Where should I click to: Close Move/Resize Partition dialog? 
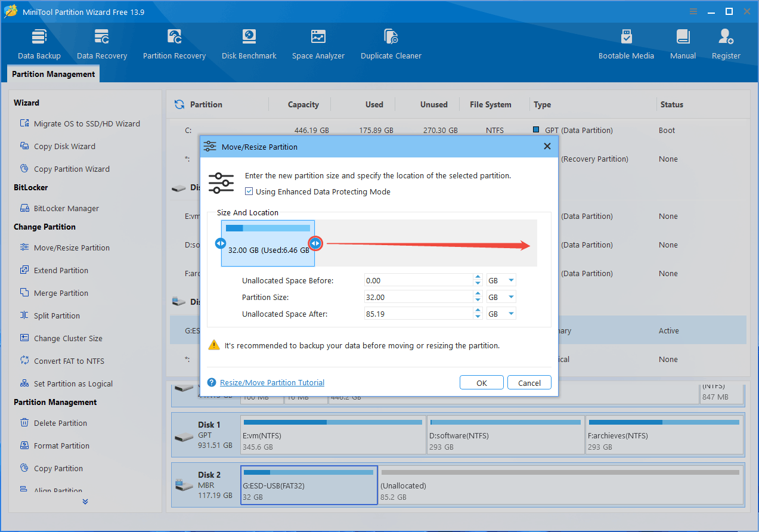click(x=547, y=146)
